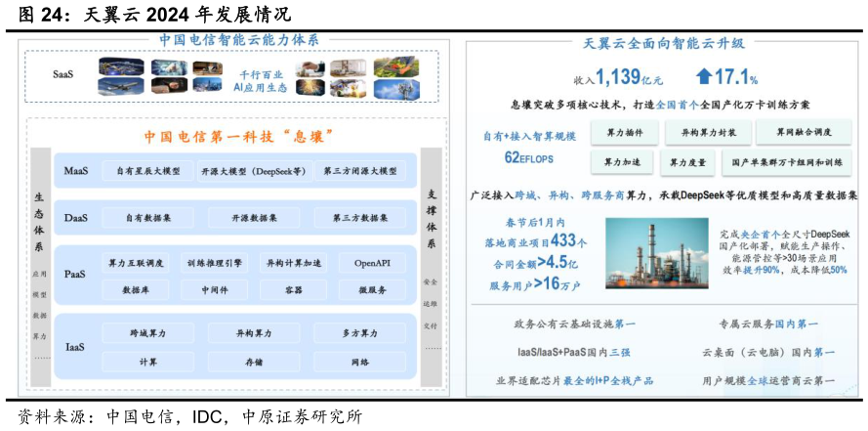Image resolution: width=868 pixels, height=431 pixels.
Task: Click the SaaS label at top
Action: point(63,72)
